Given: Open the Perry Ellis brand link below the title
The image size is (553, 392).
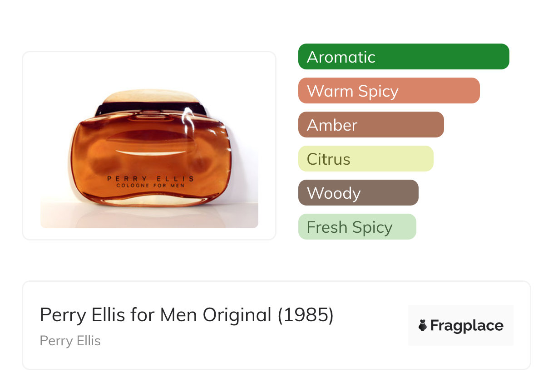Looking at the screenshot, I should click(70, 341).
